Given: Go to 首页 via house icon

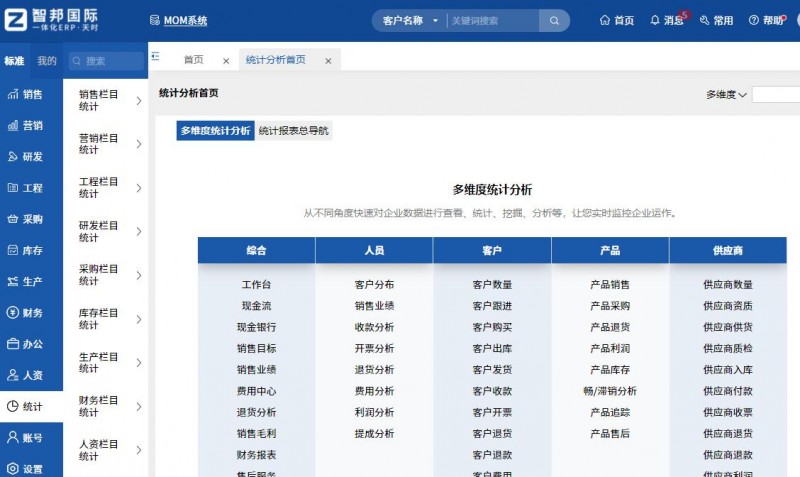Looking at the screenshot, I should [x=616, y=20].
